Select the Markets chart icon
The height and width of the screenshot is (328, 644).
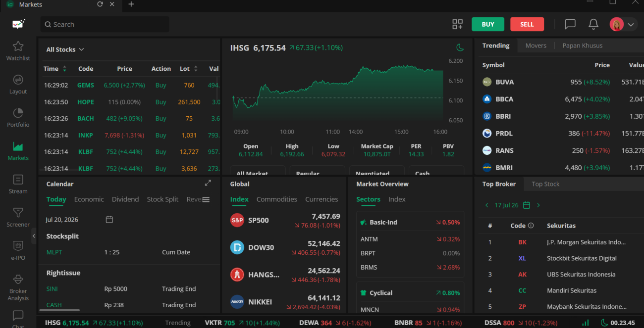click(x=18, y=146)
